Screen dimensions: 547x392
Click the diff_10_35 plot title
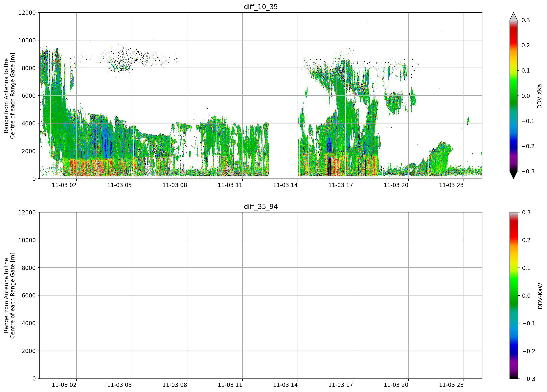[261, 7]
